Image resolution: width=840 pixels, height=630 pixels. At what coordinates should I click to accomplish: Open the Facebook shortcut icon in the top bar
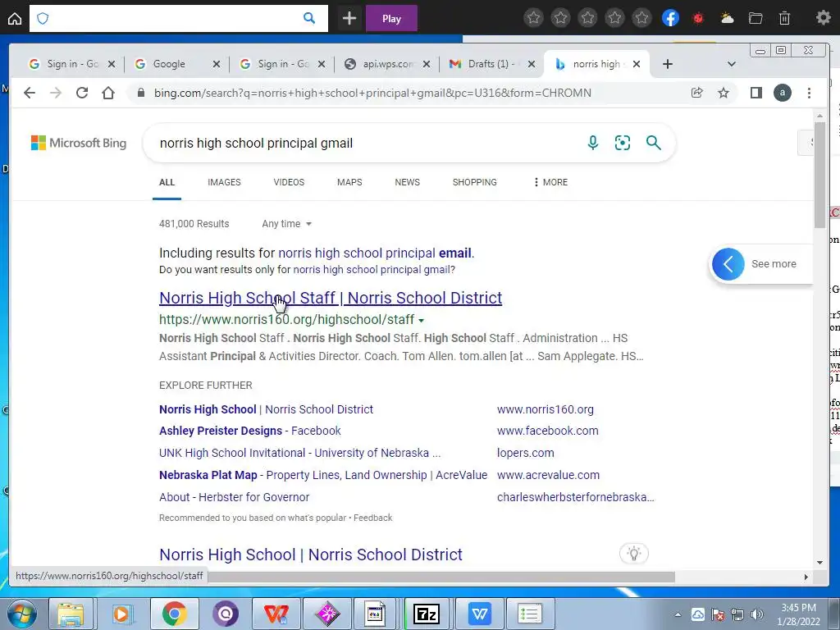[x=670, y=18]
